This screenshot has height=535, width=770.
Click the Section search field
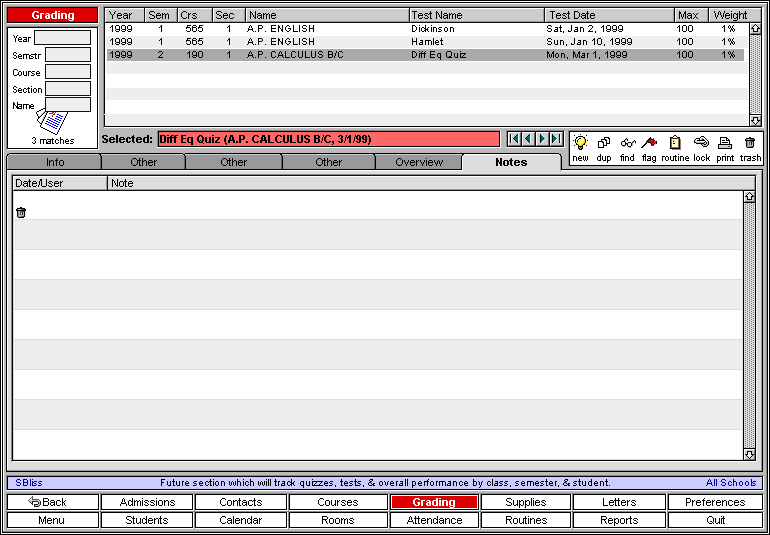click(x=68, y=88)
